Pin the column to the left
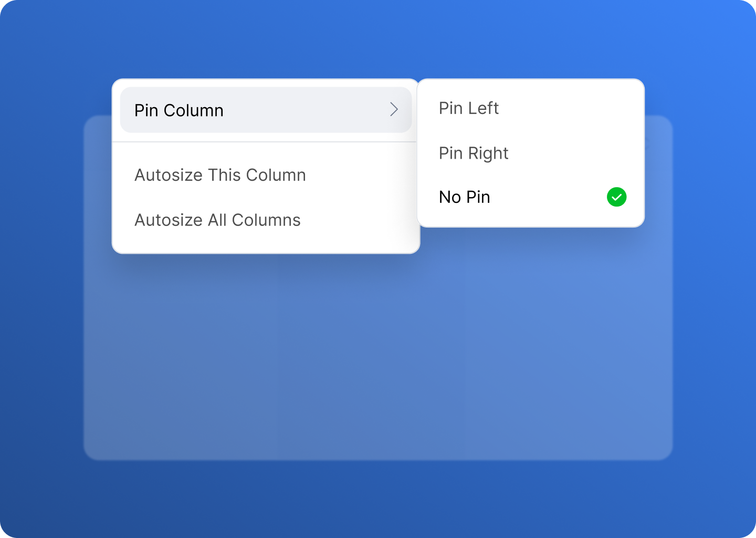The width and height of the screenshot is (756, 538). [530, 108]
